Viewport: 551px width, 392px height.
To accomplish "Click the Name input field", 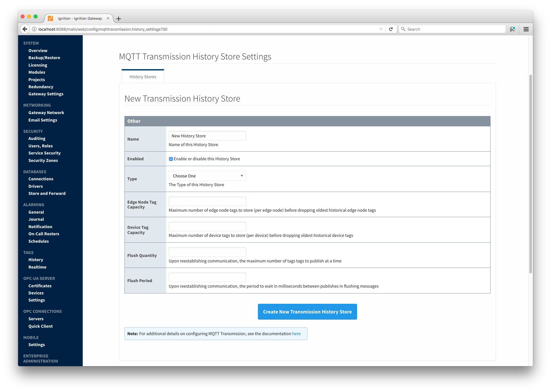I will coord(207,136).
